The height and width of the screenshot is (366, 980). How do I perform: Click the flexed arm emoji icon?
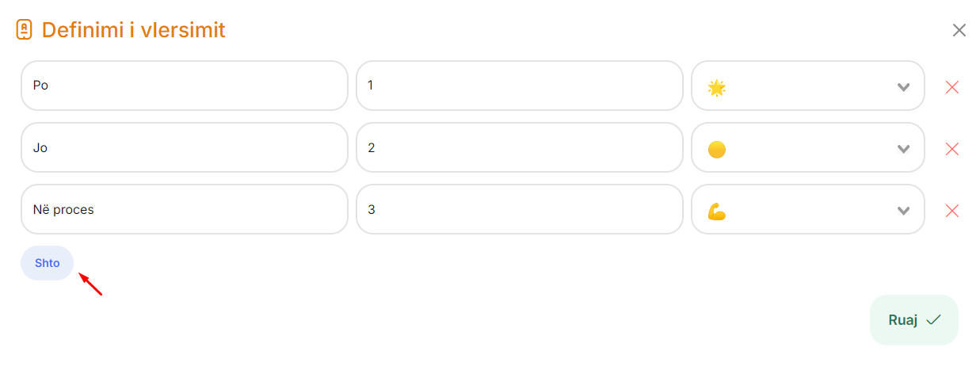[716, 211]
